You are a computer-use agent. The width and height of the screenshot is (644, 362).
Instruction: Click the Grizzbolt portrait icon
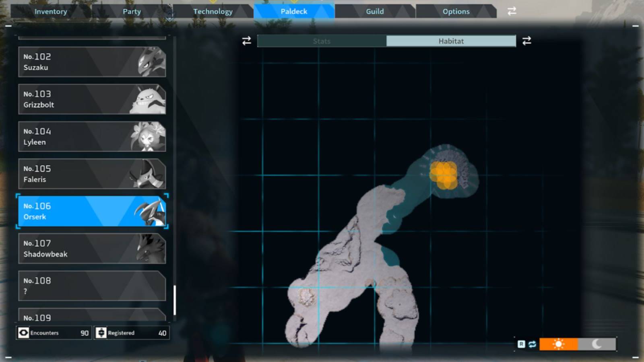coord(152,99)
